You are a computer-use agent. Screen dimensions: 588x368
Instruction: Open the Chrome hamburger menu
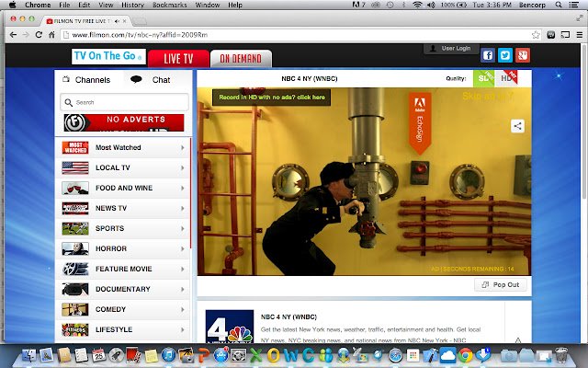point(580,35)
